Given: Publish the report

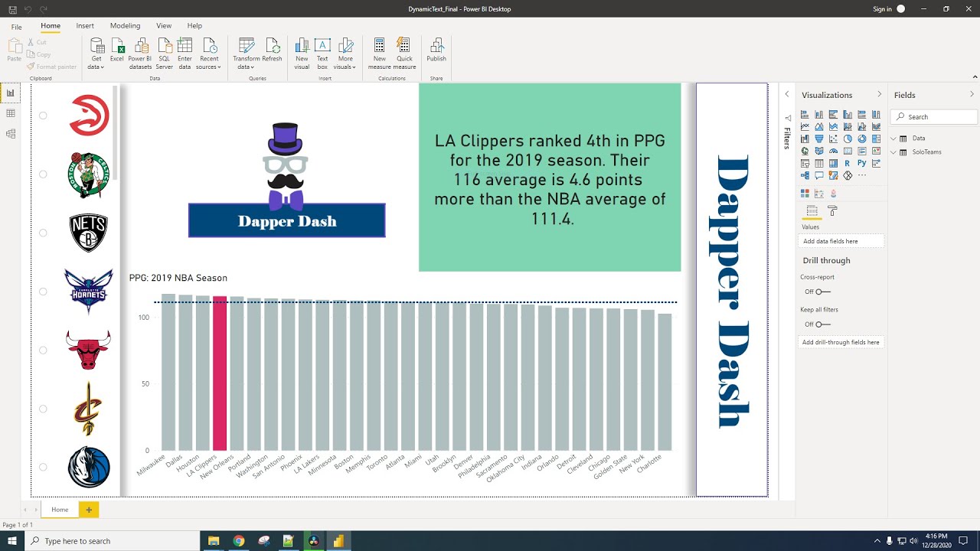Looking at the screenshot, I should (x=436, y=50).
